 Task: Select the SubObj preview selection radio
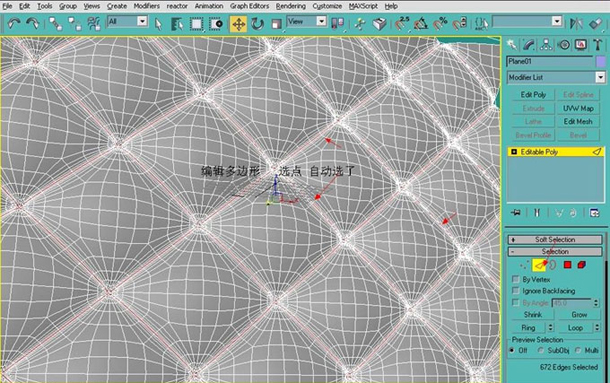click(540, 350)
